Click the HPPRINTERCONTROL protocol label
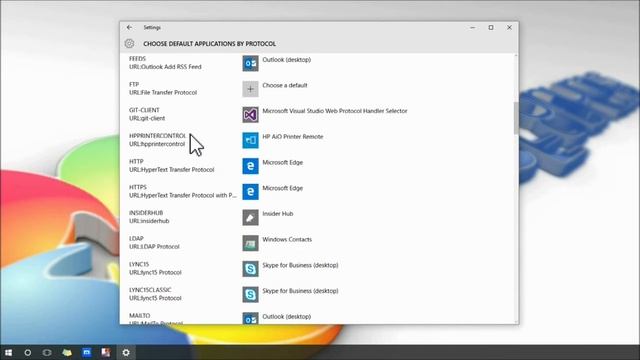 pyautogui.click(x=158, y=136)
